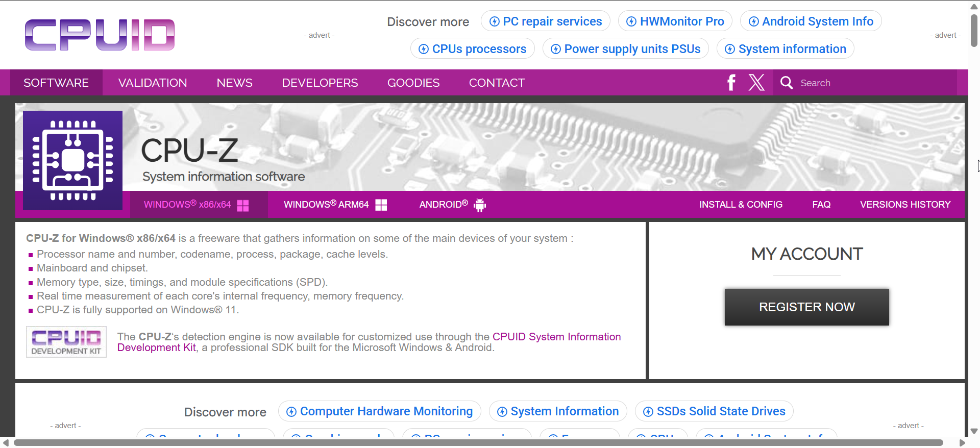Open VERSIONS HISTORY page
980x448 pixels.
pyautogui.click(x=905, y=205)
